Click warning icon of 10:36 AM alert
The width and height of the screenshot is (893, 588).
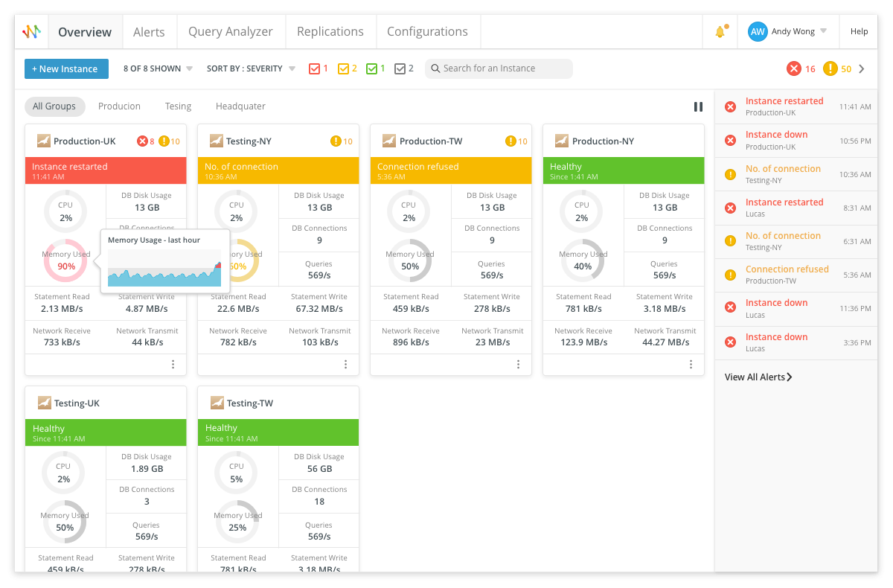731,174
